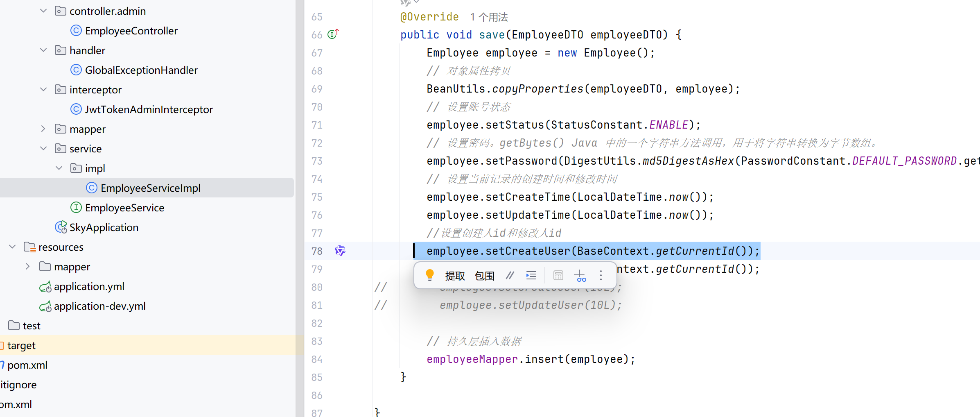980x417 pixels.
Task: Collapse the interceptor package
Action: tap(43, 90)
